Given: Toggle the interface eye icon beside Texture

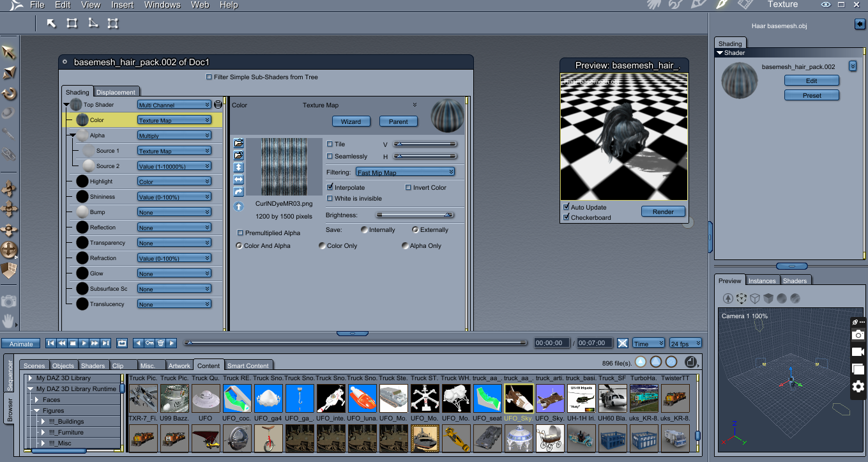Looking at the screenshot, I should (826, 4).
